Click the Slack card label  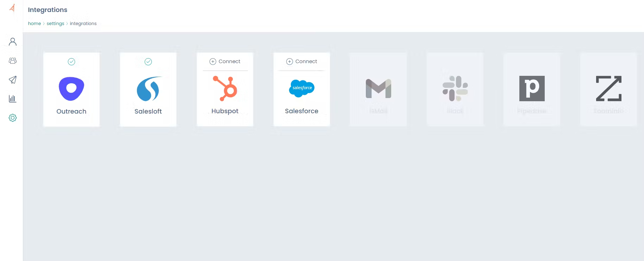point(455,111)
